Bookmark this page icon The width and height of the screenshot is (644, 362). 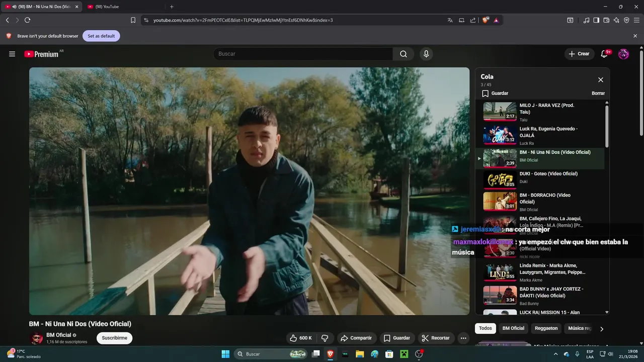[133, 20]
